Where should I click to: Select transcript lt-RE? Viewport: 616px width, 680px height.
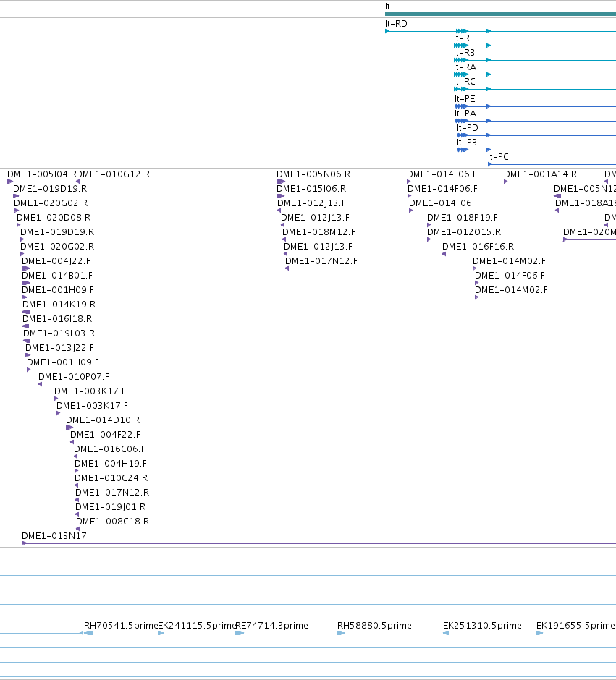click(x=464, y=38)
